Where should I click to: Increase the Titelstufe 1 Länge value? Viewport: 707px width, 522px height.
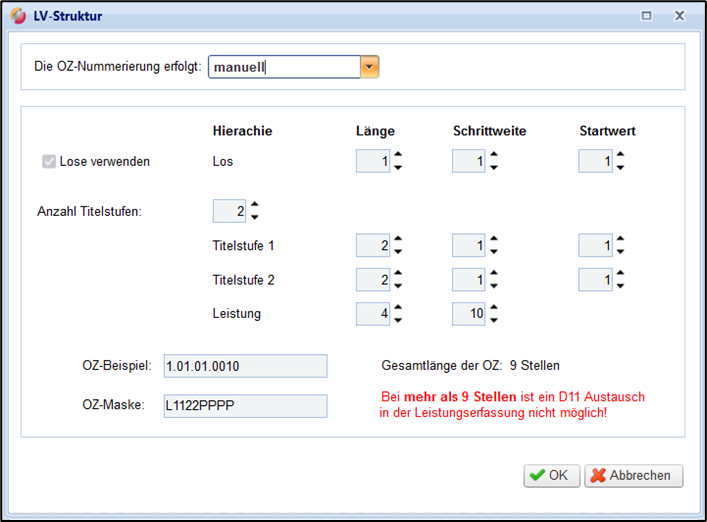[398, 239]
